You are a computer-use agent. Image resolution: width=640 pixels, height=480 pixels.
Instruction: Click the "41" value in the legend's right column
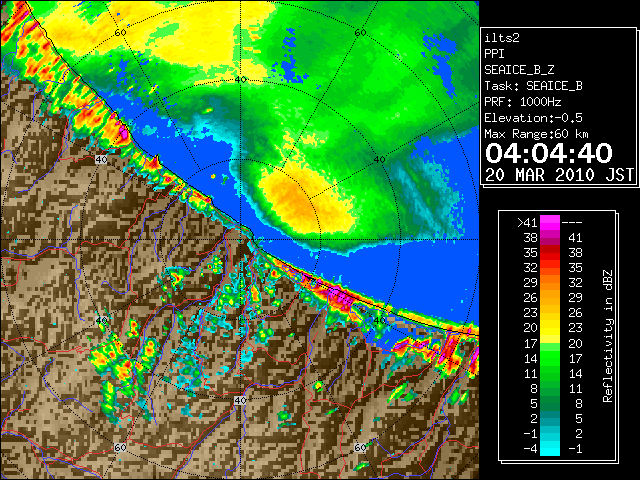coord(575,238)
